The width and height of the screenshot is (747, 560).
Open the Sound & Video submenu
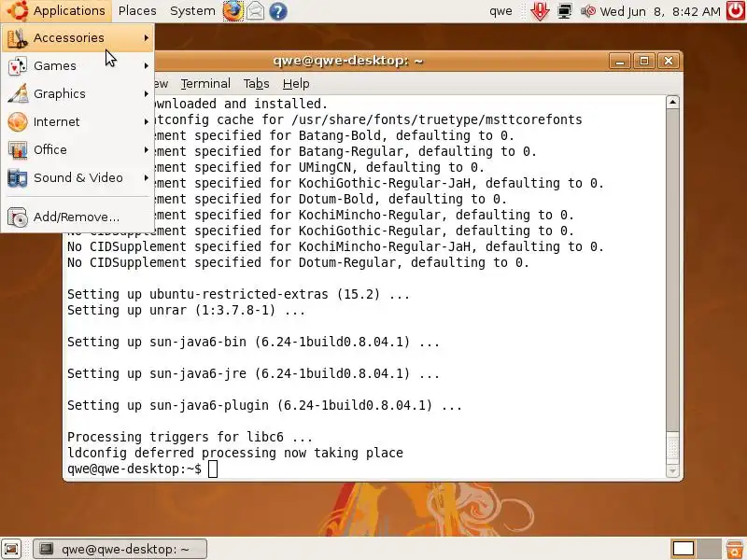pos(78,178)
